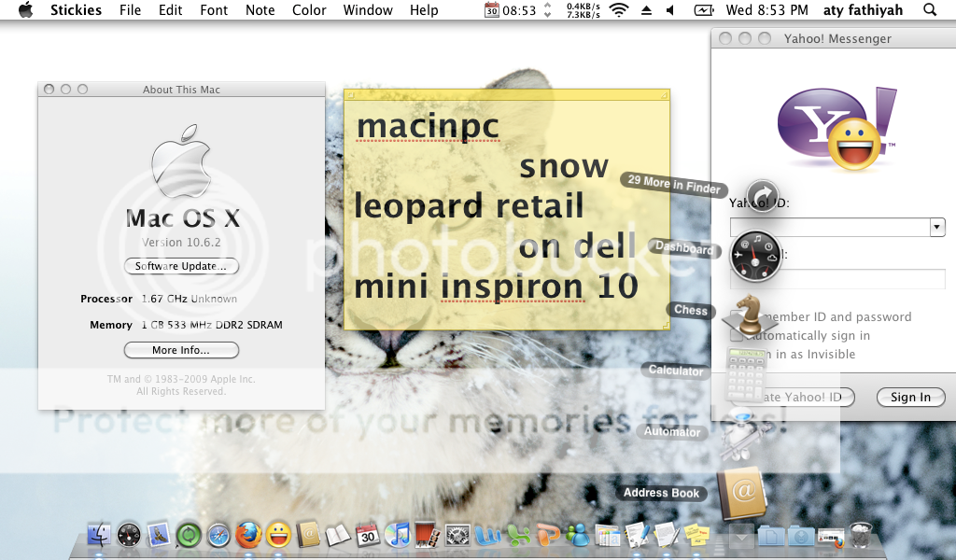Expand the Yahoo! ID dropdown arrow
The height and width of the screenshot is (560, 956).
click(937, 228)
